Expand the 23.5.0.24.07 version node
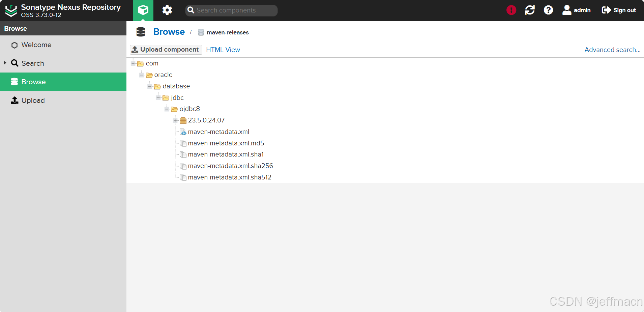Image resolution: width=644 pixels, height=312 pixels. click(x=175, y=120)
